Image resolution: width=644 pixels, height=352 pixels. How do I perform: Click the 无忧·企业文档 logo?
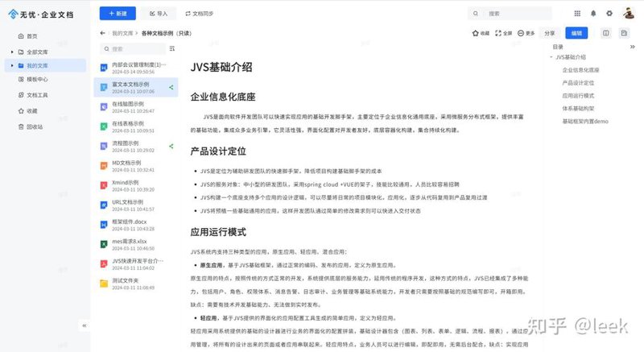point(41,14)
